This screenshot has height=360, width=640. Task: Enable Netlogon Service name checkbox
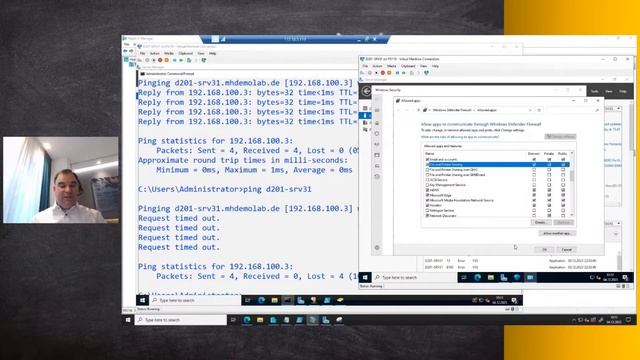427,211
